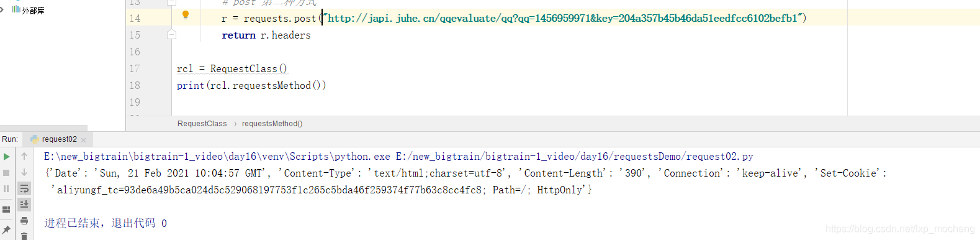This screenshot has width=980, height=240.
Task: Click the line 18 gutter number
Action: coord(135,86)
